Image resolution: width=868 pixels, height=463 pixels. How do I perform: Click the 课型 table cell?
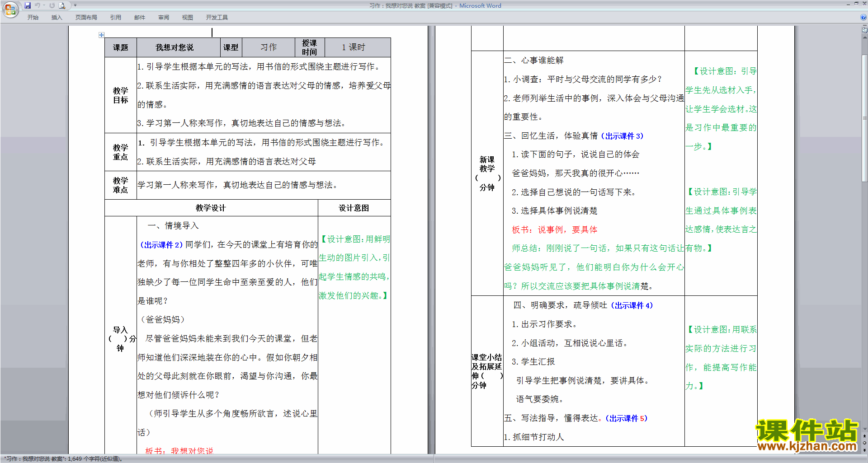231,47
